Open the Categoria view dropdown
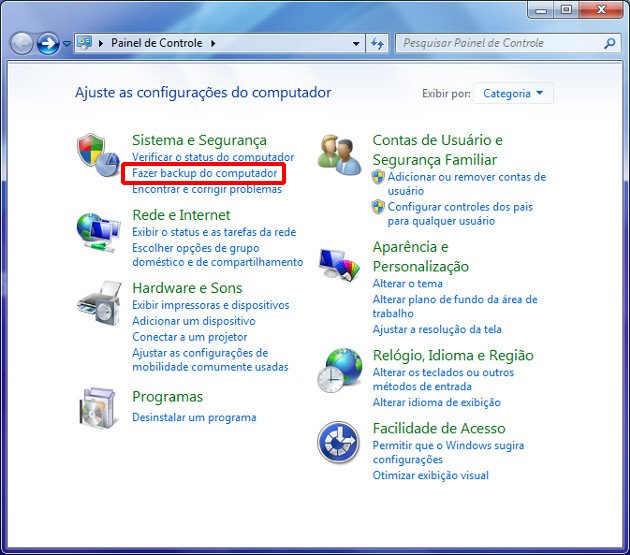Screen dimensions: 630x555 [x=513, y=93]
